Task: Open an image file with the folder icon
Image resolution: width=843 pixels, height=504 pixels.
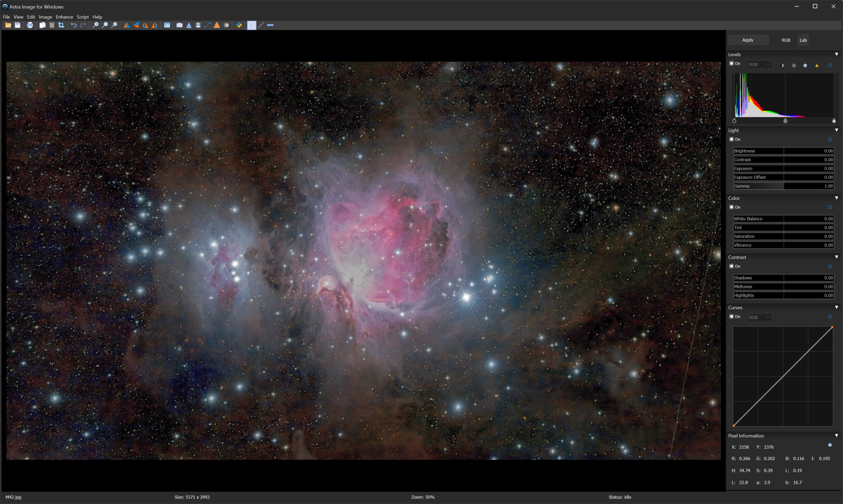Action: coord(8,25)
